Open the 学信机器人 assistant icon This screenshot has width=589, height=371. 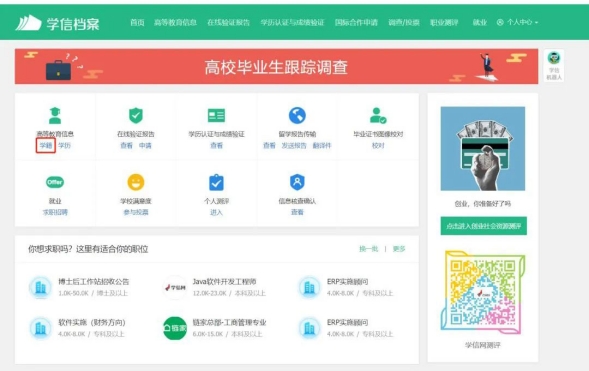[x=554, y=65]
